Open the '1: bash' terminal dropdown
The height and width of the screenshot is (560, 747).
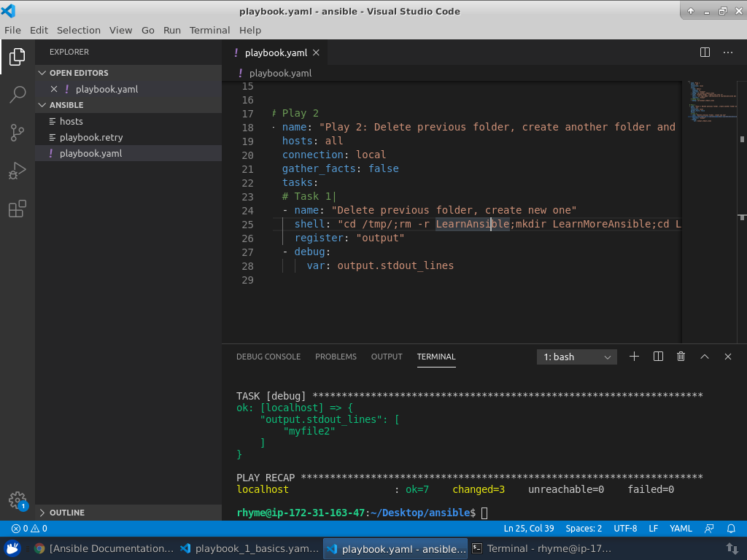[x=576, y=357]
